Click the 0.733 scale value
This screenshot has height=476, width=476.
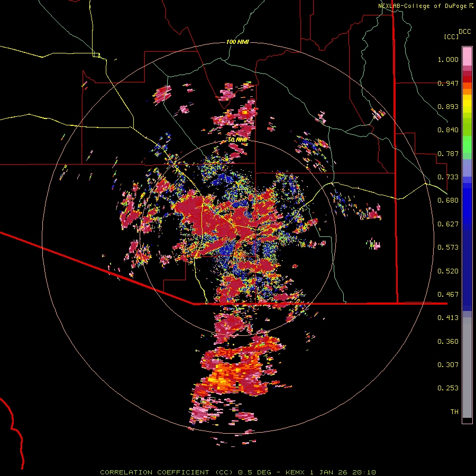pyautogui.click(x=448, y=177)
